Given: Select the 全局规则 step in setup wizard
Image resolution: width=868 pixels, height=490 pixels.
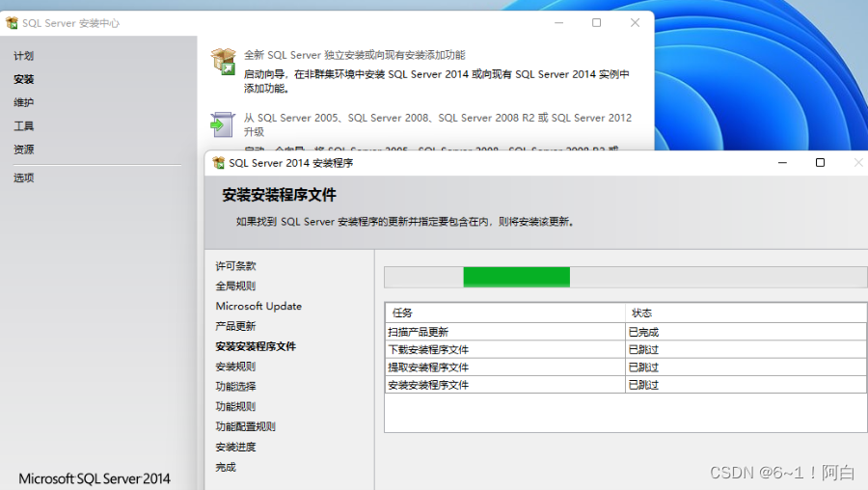Looking at the screenshot, I should [x=236, y=286].
